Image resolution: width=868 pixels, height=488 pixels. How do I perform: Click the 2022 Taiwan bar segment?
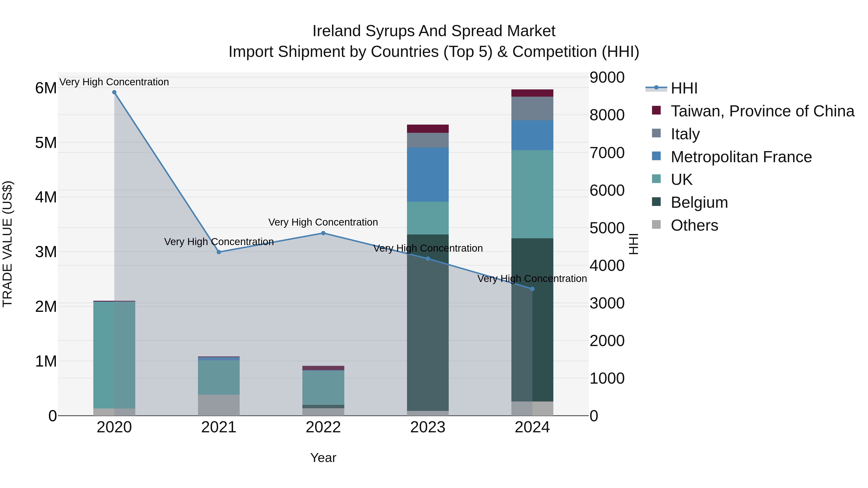[323, 368]
